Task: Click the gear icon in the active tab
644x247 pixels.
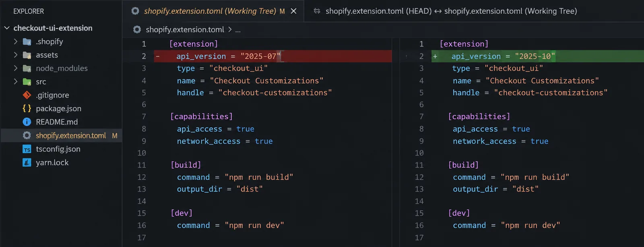Action: 135,11
